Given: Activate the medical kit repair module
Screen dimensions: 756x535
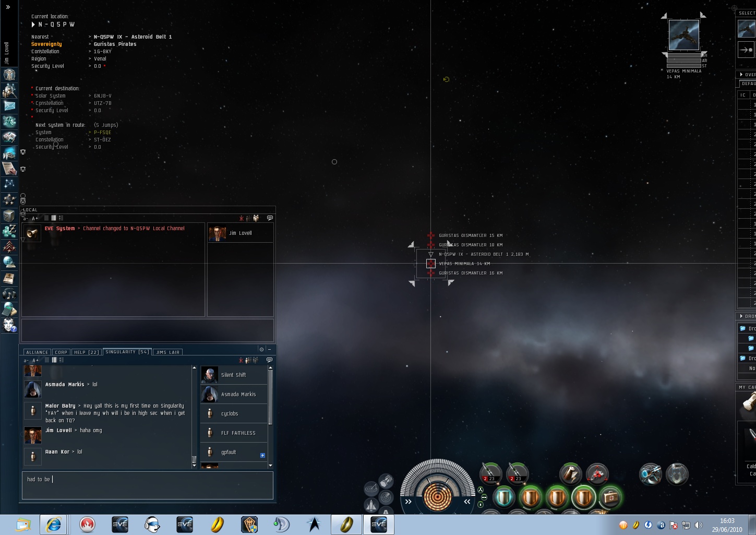Looking at the screenshot, I should point(610,497).
